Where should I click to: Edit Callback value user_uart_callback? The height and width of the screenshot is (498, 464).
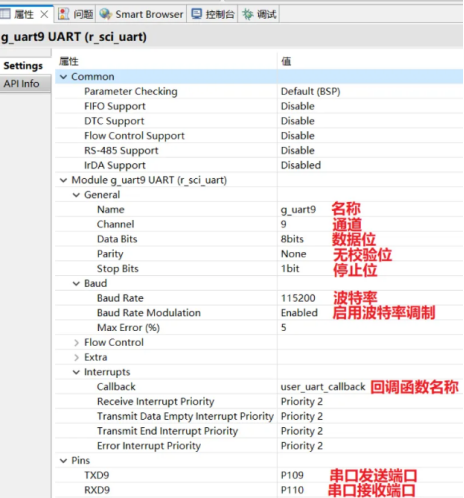click(x=323, y=387)
